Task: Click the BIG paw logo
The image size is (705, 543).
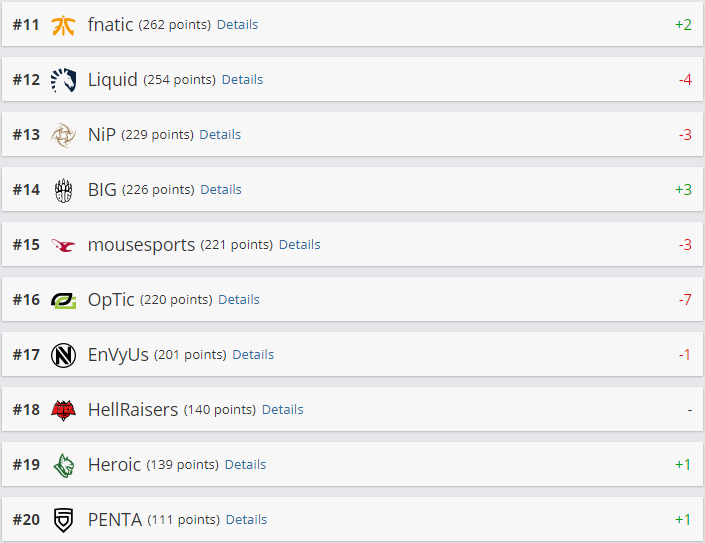Action: pos(63,190)
